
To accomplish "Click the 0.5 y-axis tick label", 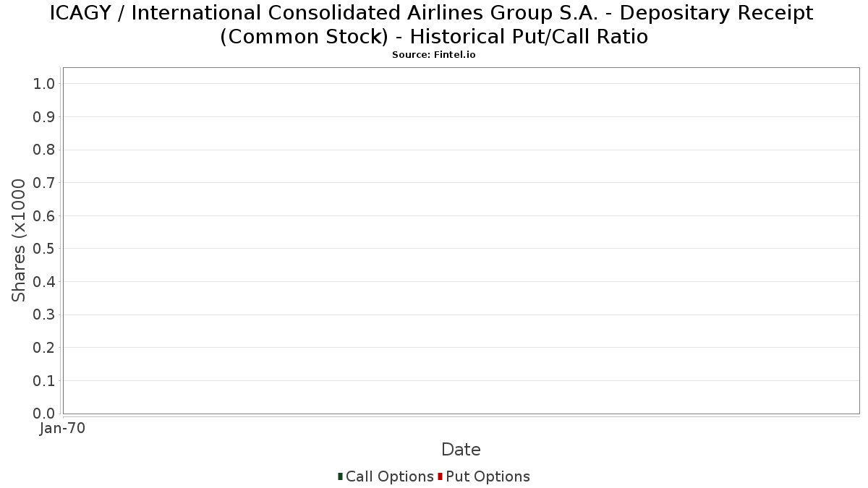I will point(44,249).
